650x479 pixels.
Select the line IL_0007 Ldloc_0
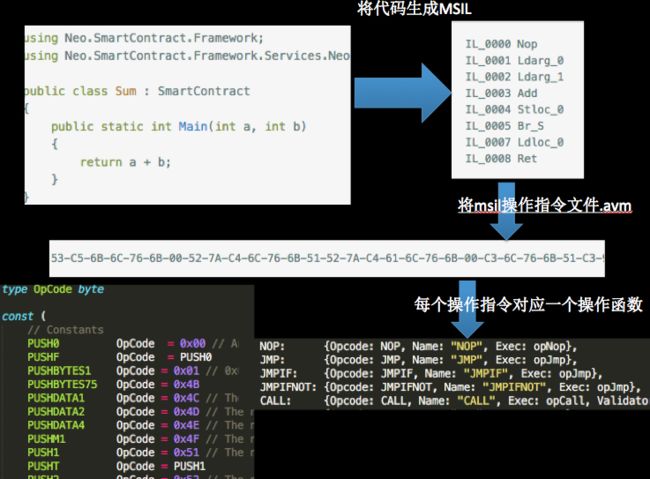click(x=514, y=142)
